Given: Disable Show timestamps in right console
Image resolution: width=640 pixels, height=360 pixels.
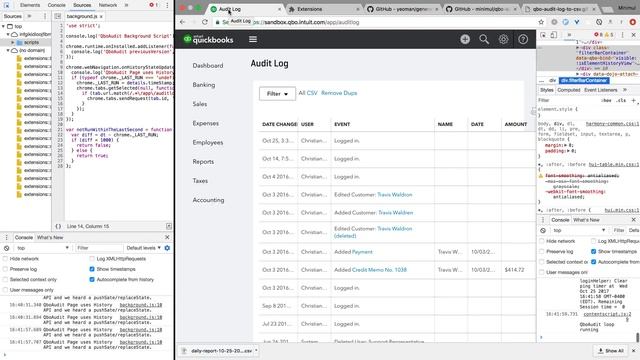Looking at the screenshot, I should (x=593, y=251).
